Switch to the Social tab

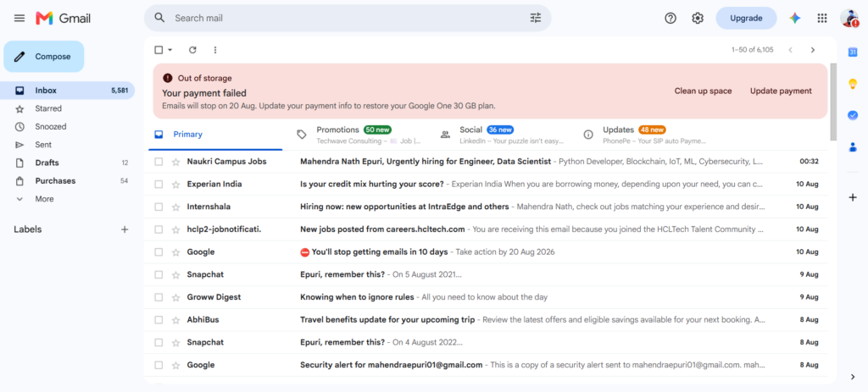pos(502,135)
